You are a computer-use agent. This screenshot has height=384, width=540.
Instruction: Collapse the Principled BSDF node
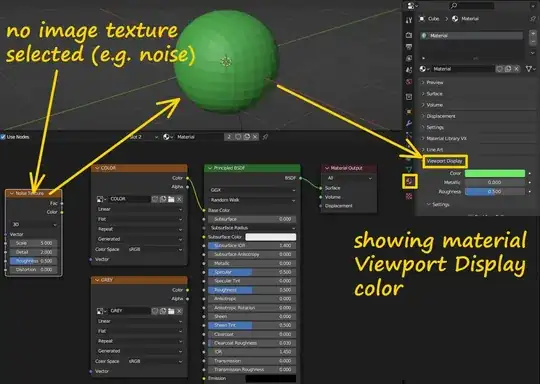coord(210,168)
